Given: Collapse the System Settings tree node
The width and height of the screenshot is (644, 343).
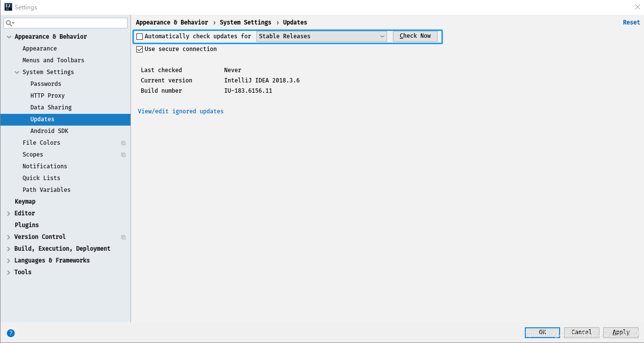Looking at the screenshot, I should (x=17, y=72).
